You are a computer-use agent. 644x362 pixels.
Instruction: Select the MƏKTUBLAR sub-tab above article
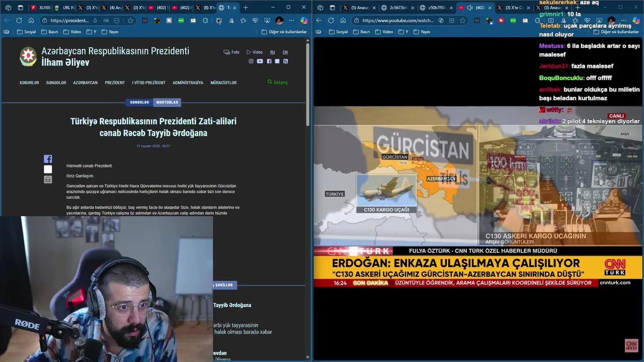click(167, 102)
